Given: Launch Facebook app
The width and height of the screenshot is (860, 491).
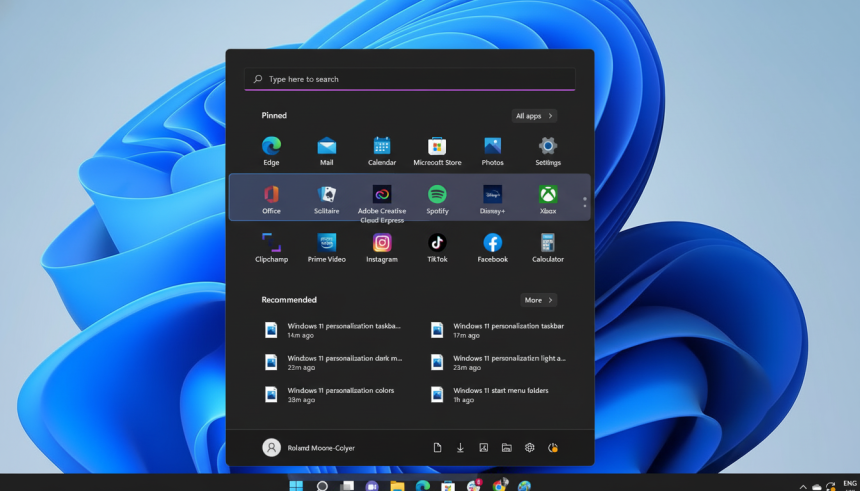Looking at the screenshot, I should (493, 247).
